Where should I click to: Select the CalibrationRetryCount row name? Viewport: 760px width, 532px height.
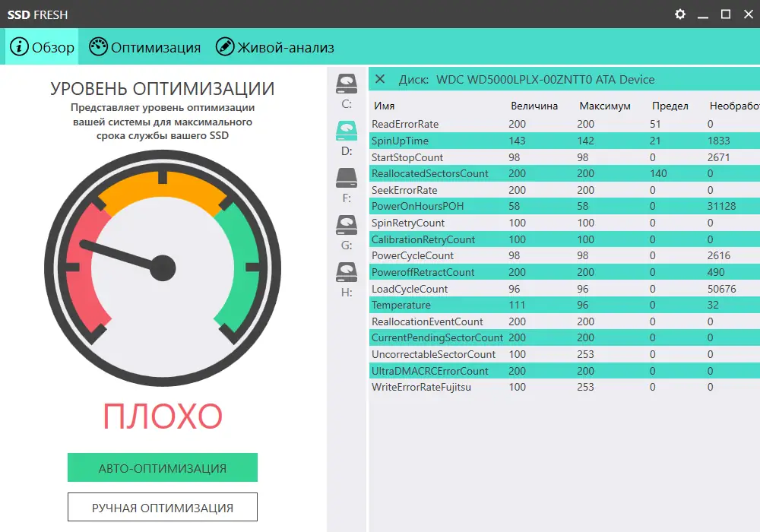point(423,239)
